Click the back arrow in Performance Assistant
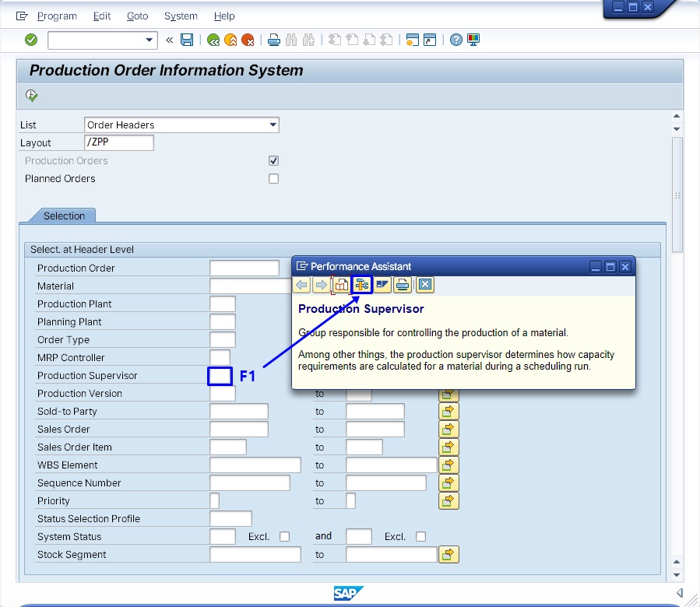This screenshot has height=607, width=700. [302, 285]
